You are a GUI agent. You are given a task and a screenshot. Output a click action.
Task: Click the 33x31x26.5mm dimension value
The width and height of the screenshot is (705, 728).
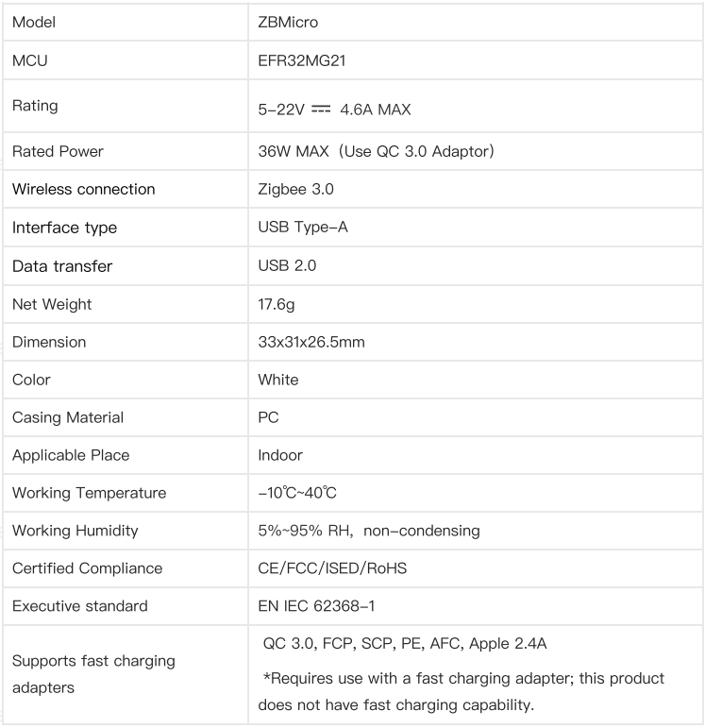point(311,342)
